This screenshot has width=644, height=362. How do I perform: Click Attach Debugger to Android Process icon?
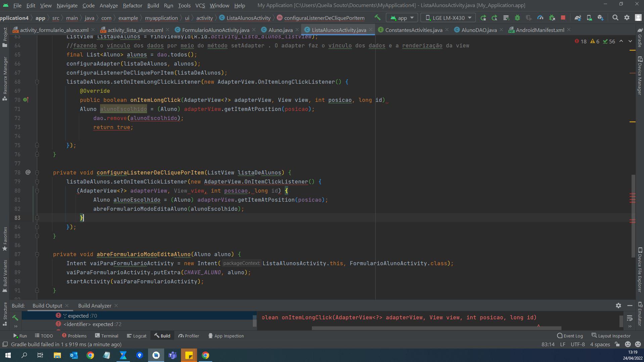[552, 18]
